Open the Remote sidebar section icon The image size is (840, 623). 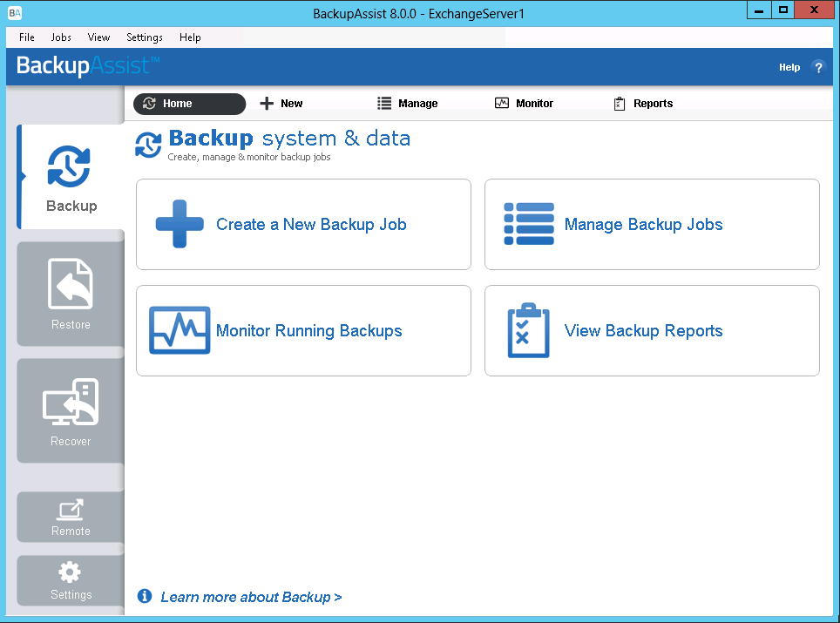[71, 510]
